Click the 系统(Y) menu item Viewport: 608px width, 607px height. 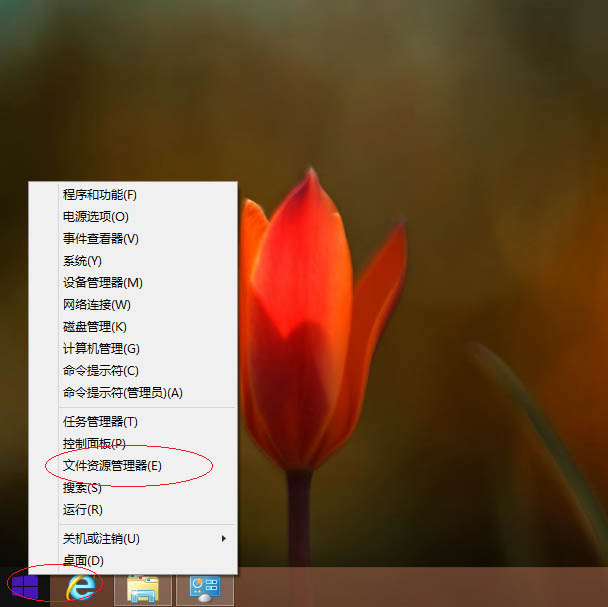83,260
